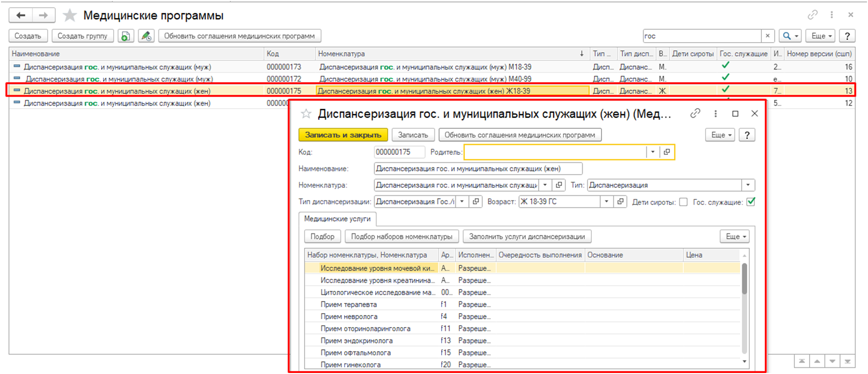This screenshot has height=374, width=868.
Task: Enable the Дети сироты checkbox
Action: point(683,202)
